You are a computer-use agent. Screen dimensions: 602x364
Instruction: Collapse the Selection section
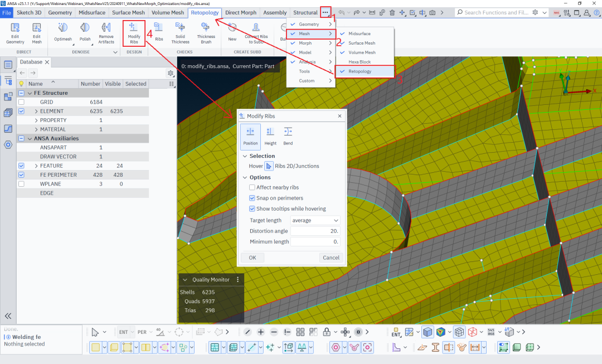(x=245, y=156)
